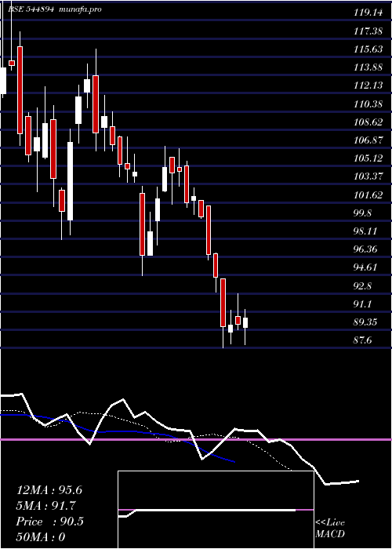Click the 110.38 price axis label
This screenshot has height=549, width=392.
[x=368, y=104]
